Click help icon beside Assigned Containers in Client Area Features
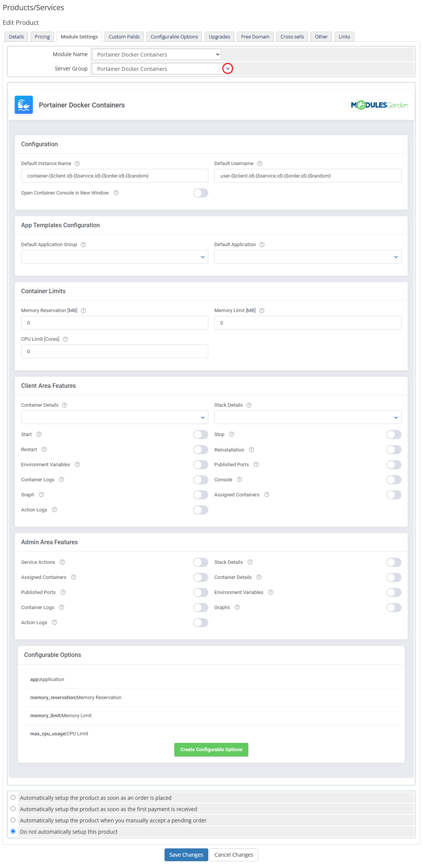 click(267, 494)
